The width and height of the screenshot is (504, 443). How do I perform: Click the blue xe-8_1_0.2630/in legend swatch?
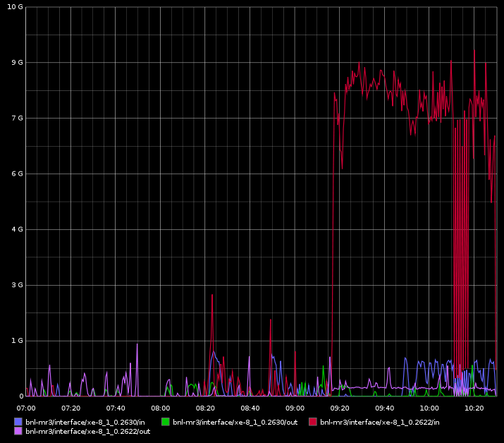click(18, 422)
